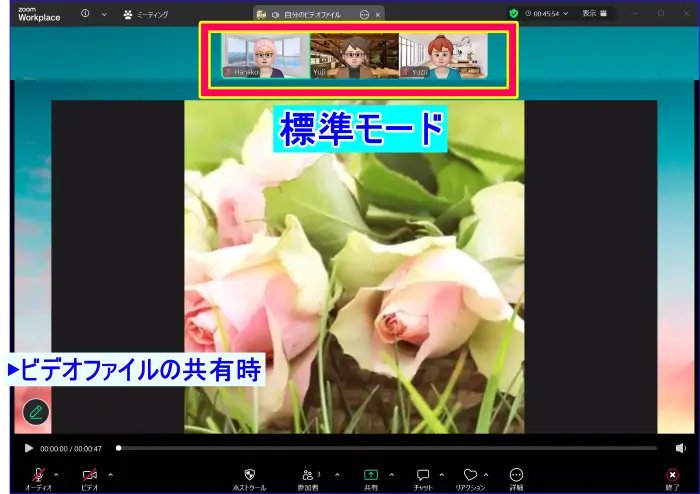Open the more details ellipsis menu
The width and height of the screenshot is (700, 494).
[x=516, y=474]
